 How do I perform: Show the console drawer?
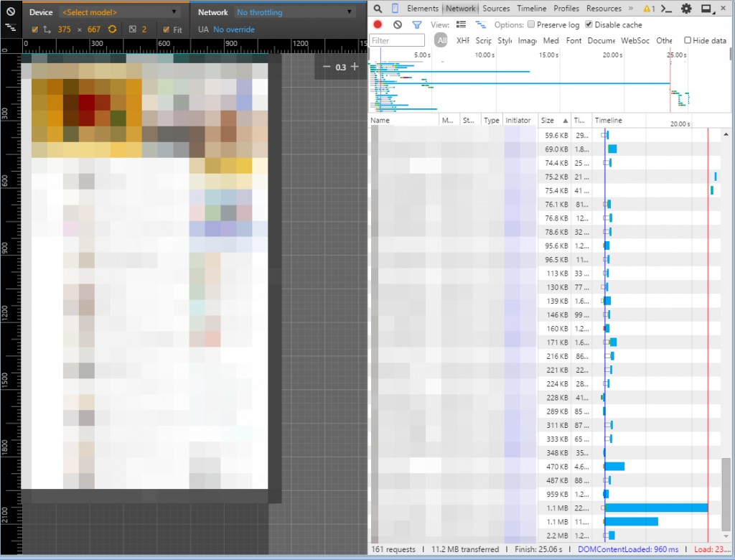point(666,9)
